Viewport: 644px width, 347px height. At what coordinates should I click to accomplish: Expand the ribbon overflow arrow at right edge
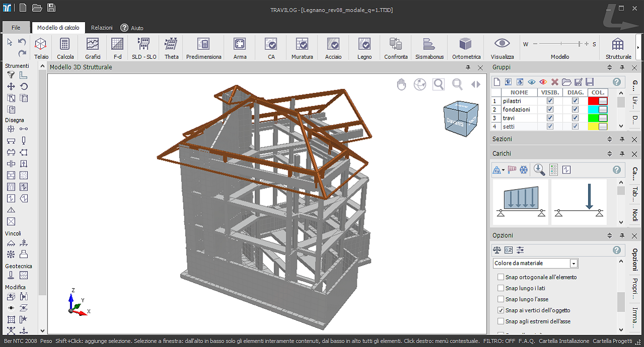[638, 48]
